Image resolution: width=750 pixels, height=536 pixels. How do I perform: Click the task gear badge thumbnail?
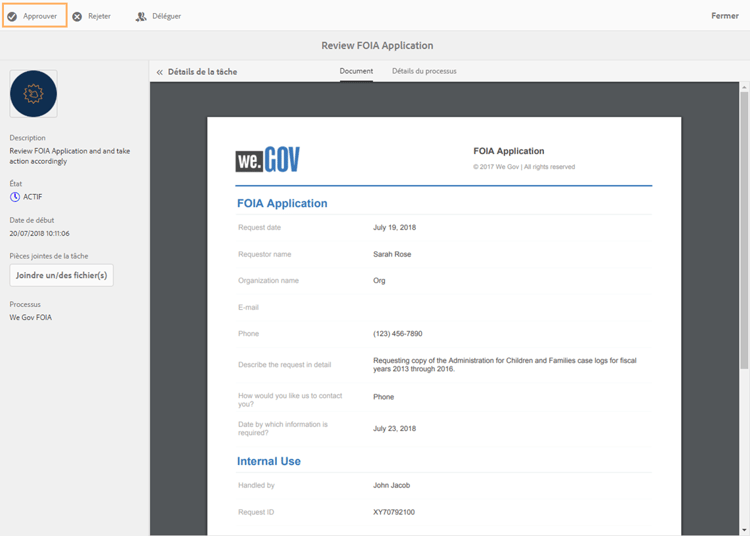tap(33, 94)
